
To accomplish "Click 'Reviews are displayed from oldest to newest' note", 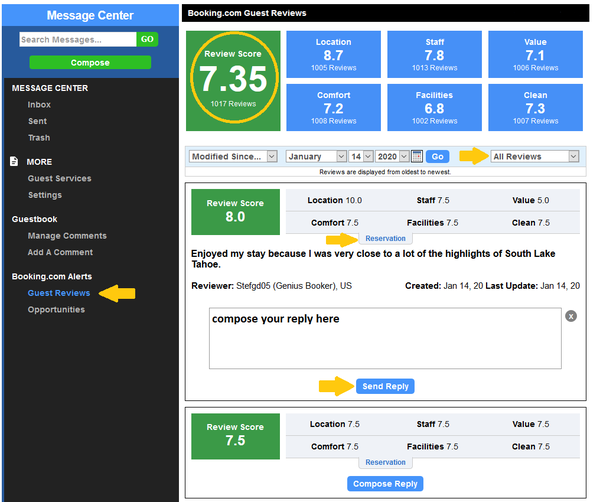I will click(x=385, y=172).
